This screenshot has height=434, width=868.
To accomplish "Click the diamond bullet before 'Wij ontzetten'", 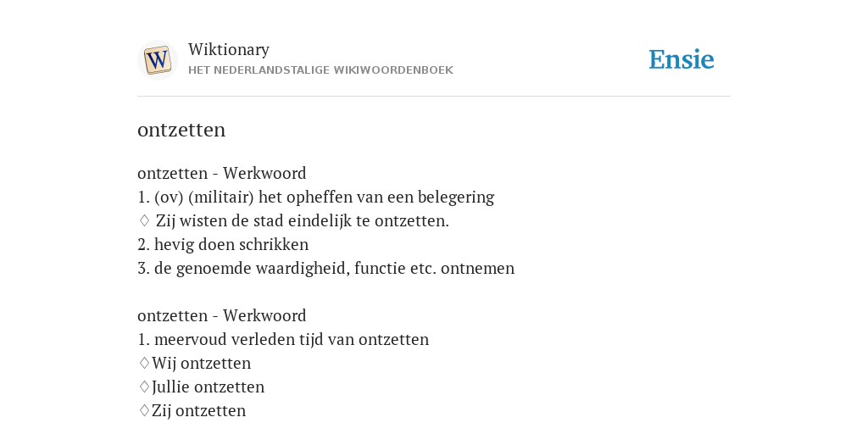I will click(x=144, y=363).
